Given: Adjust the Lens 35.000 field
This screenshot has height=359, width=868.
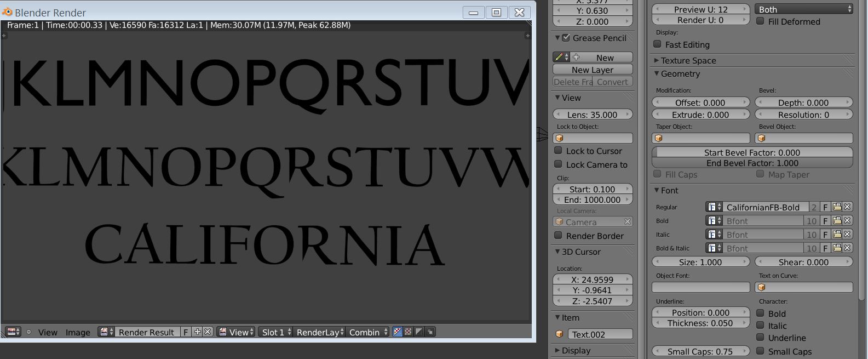Looking at the screenshot, I should point(593,114).
